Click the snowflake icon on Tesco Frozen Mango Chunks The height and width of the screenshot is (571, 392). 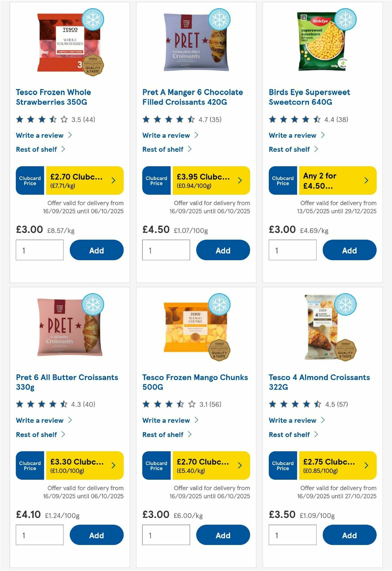pyautogui.click(x=219, y=304)
